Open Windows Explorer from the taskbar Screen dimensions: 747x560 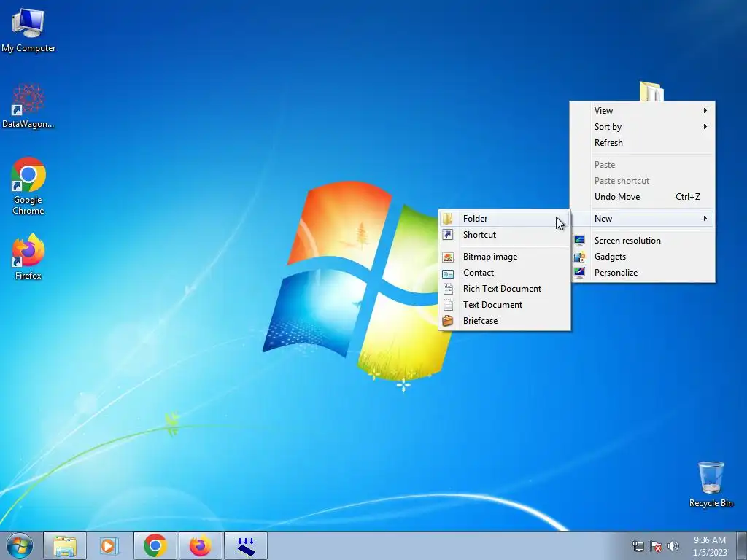65,545
